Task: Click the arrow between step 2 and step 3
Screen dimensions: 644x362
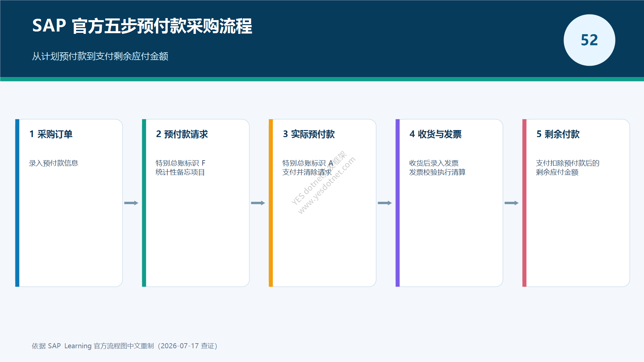Action: click(x=258, y=203)
